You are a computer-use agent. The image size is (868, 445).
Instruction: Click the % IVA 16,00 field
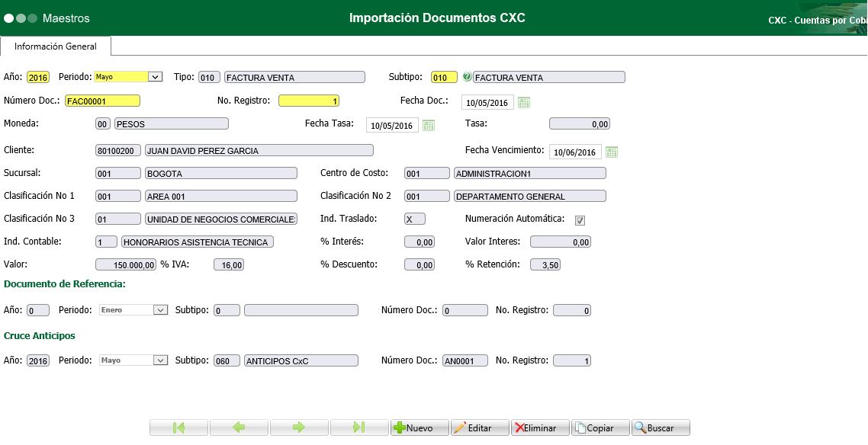point(229,264)
